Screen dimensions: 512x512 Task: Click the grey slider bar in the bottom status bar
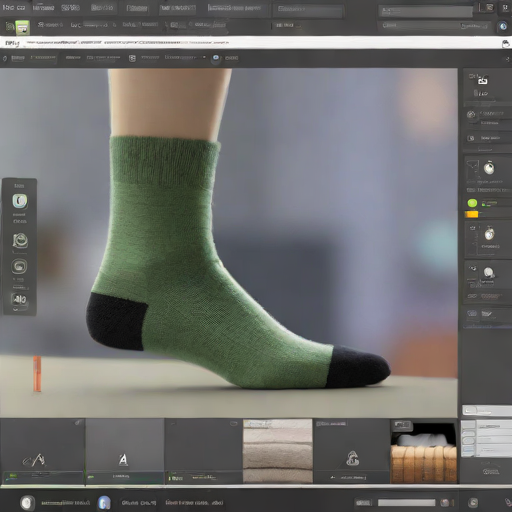pos(406,502)
